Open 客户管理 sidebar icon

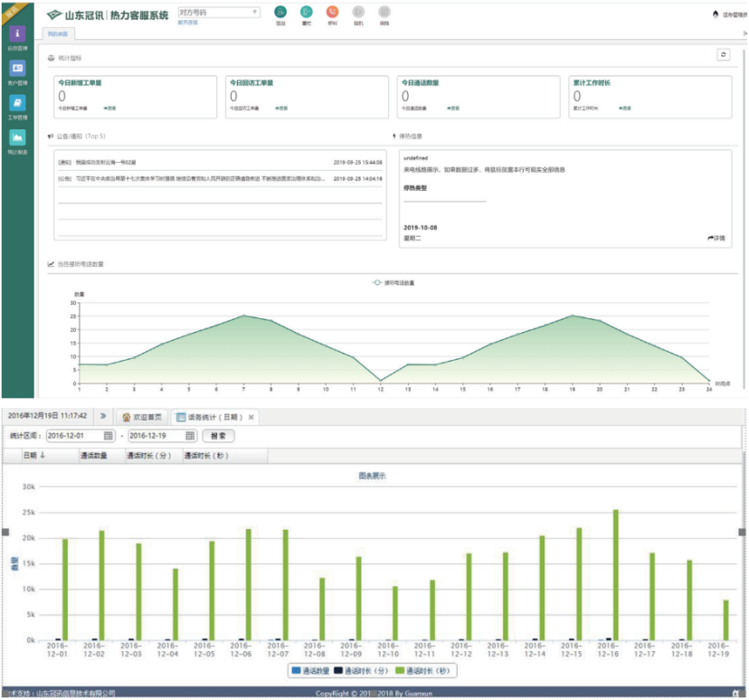click(x=17, y=68)
